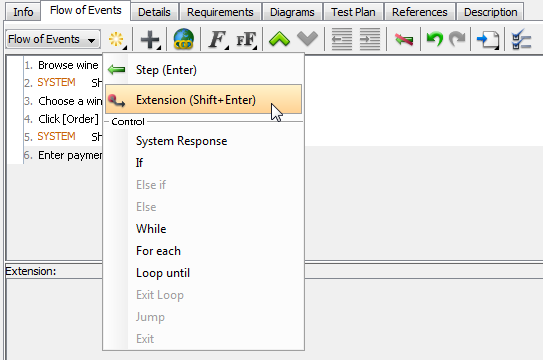Select step 2 SYSTEM row

point(63,82)
